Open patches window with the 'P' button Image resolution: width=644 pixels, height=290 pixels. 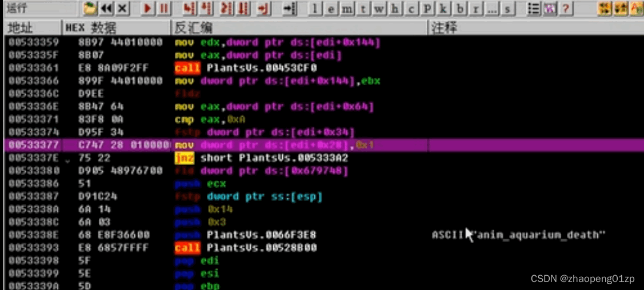pyautogui.click(x=427, y=9)
